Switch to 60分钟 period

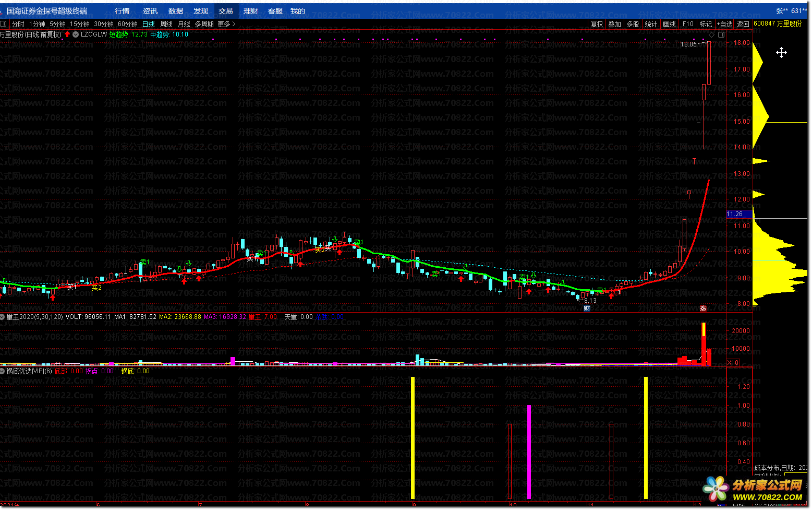(x=128, y=24)
